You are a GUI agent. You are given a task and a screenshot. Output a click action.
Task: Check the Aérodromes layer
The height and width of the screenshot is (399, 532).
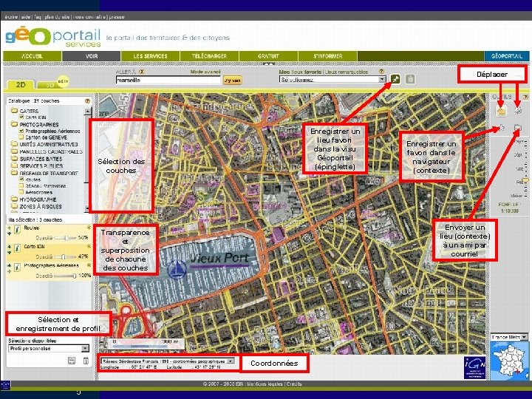click(x=21, y=192)
